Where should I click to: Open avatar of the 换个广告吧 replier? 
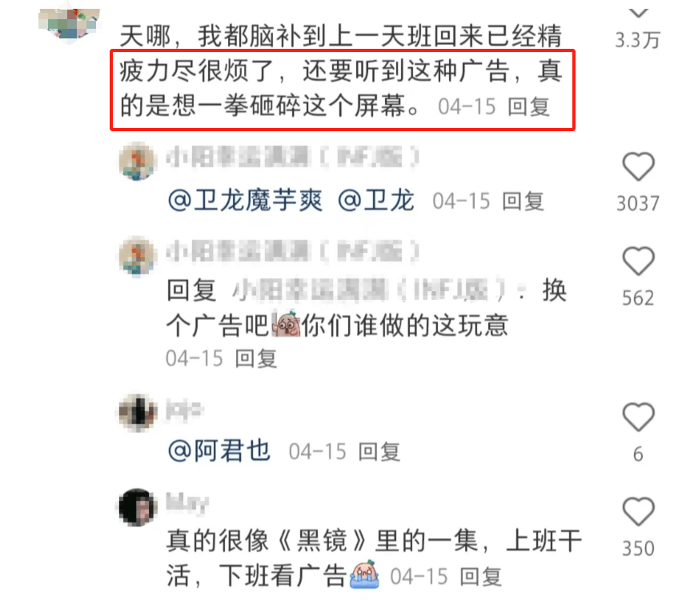pyautogui.click(x=138, y=256)
